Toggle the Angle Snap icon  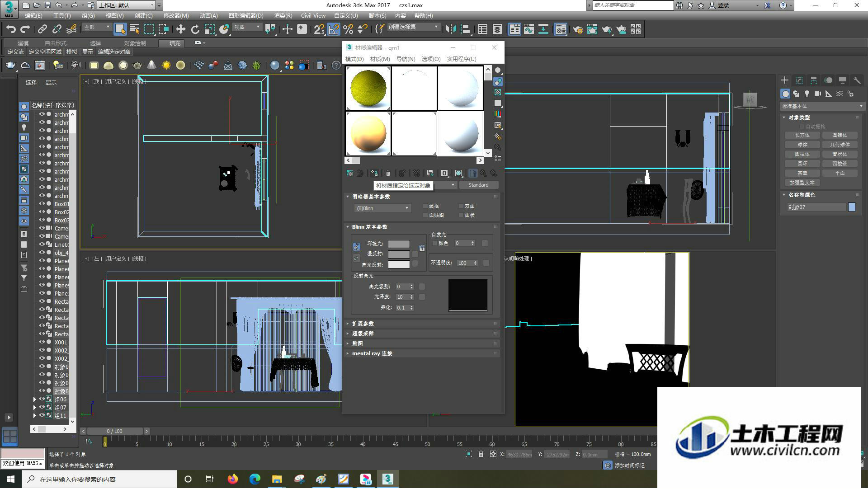tap(334, 29)
